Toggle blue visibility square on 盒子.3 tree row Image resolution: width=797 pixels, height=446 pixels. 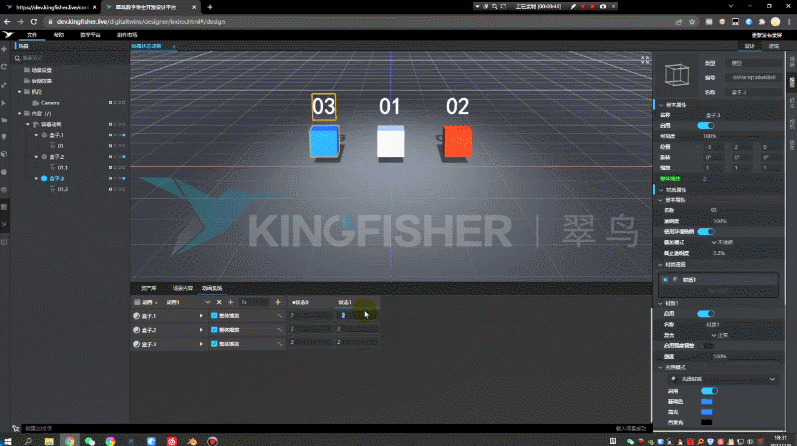(124, 179)
